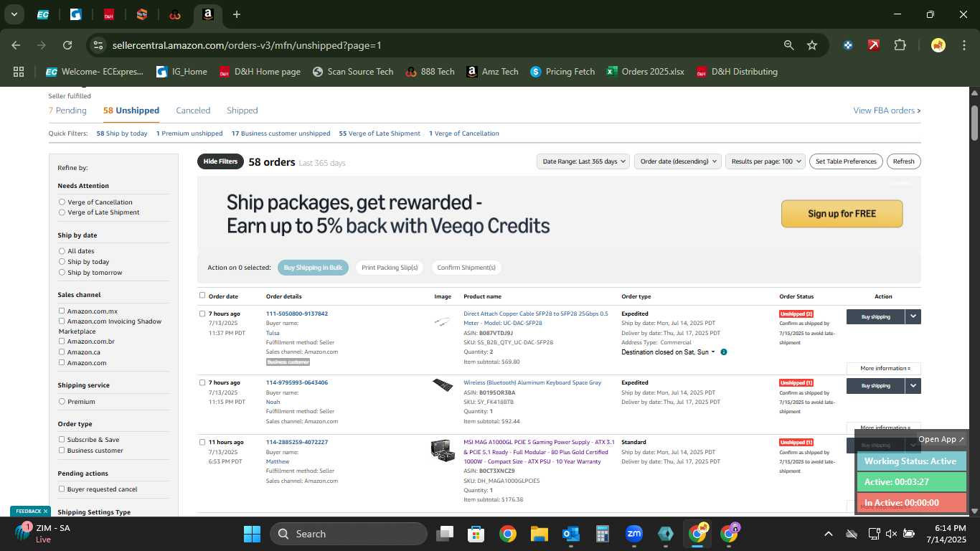Switch to the Unshipped orders tab
This screenshot has height=551, width=980.
coord(131,110)
